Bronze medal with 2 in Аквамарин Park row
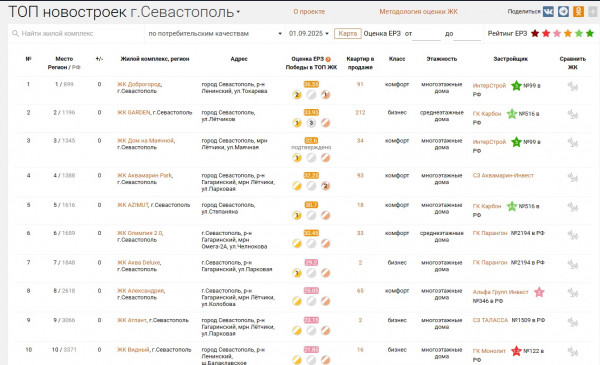Viewport: 600px width, 365px height. pyautogui.click(x=325, y=186)
